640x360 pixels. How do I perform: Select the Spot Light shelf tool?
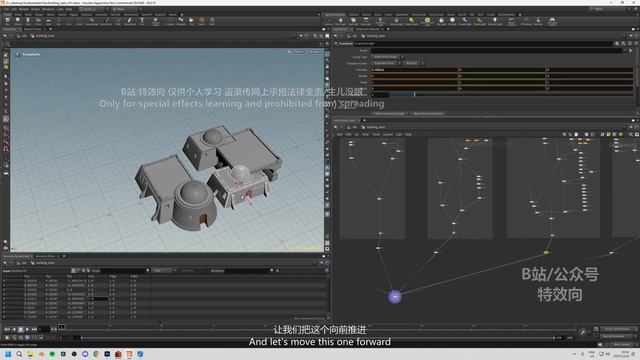tap(353, 21)
